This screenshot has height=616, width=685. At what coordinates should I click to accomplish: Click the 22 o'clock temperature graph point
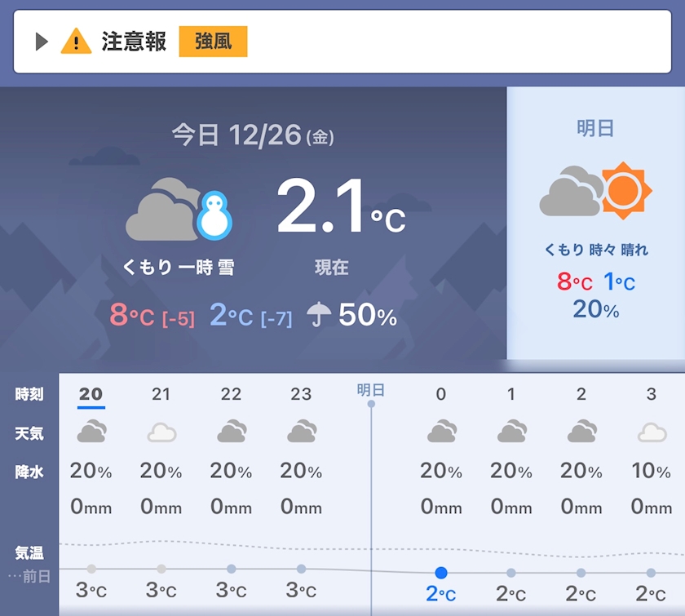click(x=232, y=569)
